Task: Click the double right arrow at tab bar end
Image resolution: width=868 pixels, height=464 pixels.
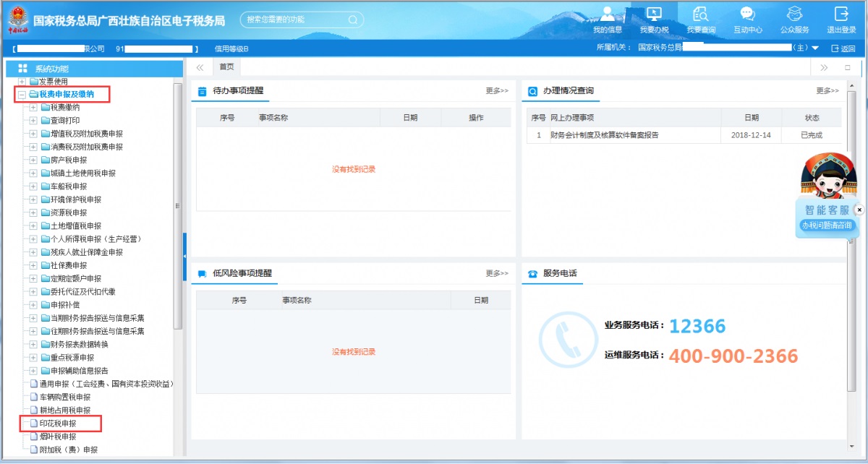Action: click(824, 68)
